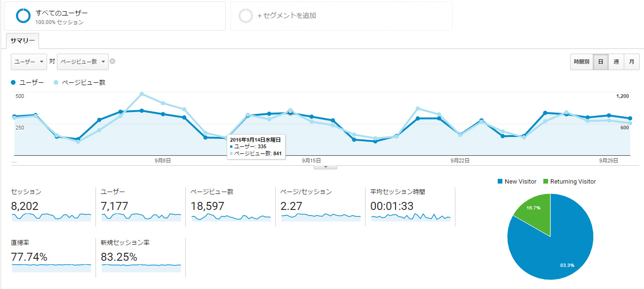Viewport: 644px width, 289px height.
Task: Click the 9月22日 axis date label
Action: click(460, 161)
